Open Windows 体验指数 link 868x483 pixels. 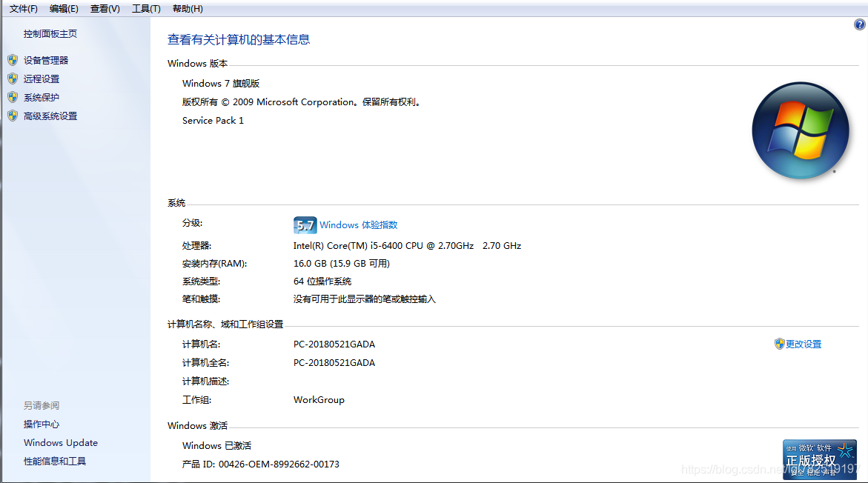(359, 225)
